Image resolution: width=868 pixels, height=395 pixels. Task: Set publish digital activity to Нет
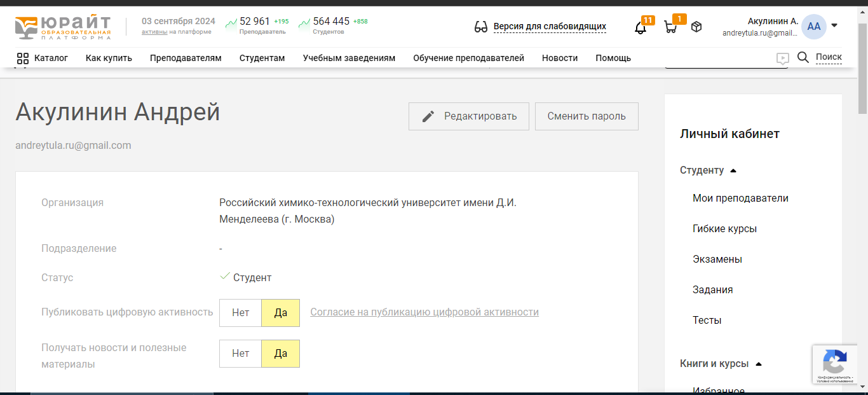(x=240, y=313)
